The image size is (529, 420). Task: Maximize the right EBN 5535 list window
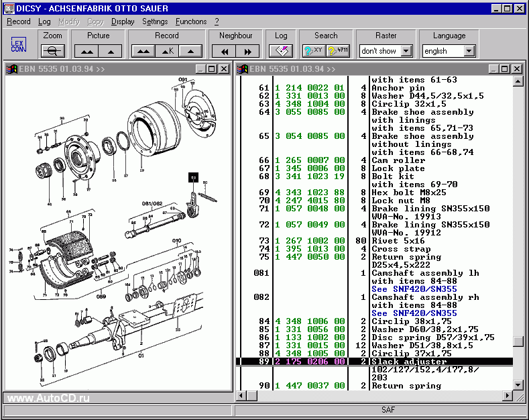tap(505, 69)
